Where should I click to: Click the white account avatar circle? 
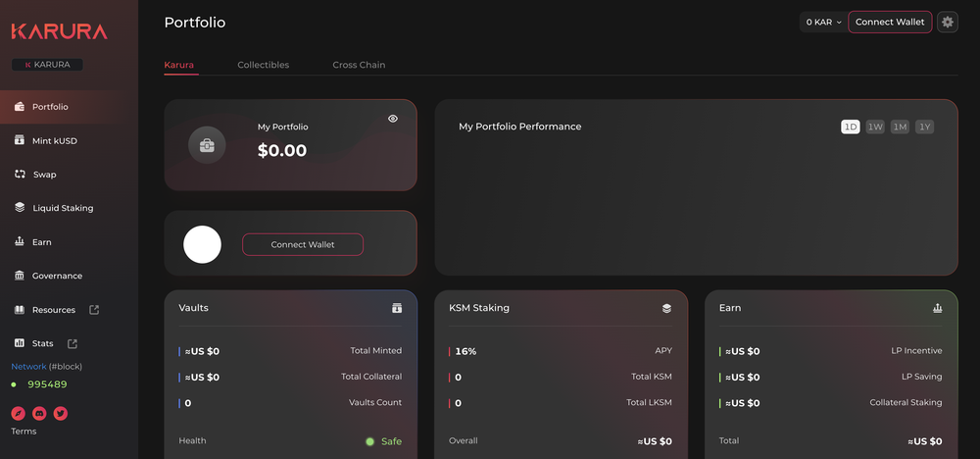[x=202, y=244]
